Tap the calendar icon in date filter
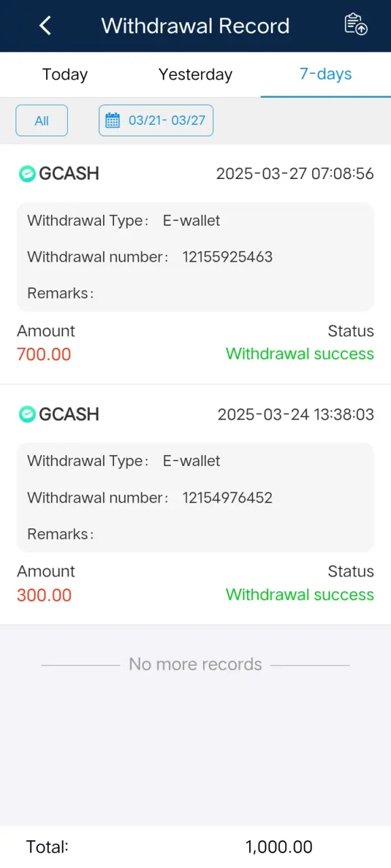Image resolution: width=391 pixels, height=868 pixels. (113, 121)
